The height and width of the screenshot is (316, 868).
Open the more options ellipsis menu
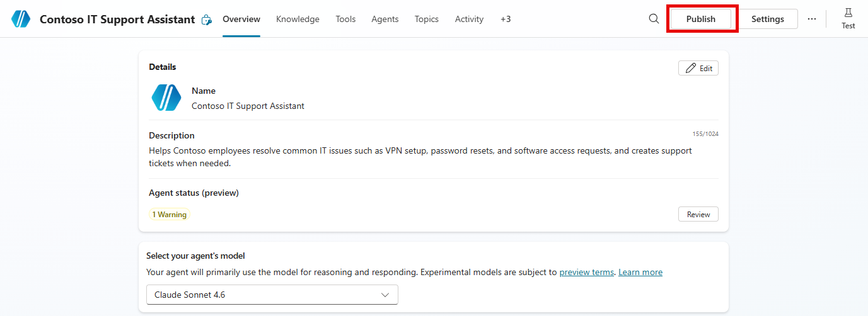[812, 19]
